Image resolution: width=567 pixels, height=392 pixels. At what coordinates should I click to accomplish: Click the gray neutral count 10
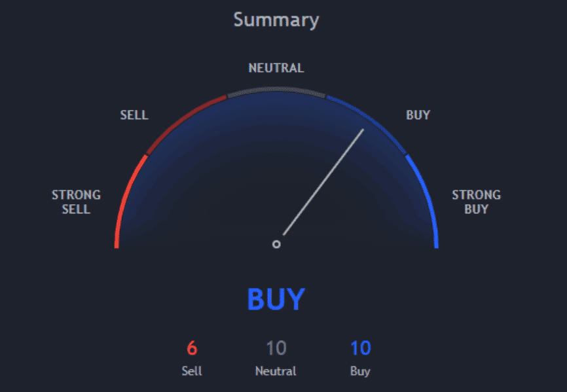click(276, 348)
